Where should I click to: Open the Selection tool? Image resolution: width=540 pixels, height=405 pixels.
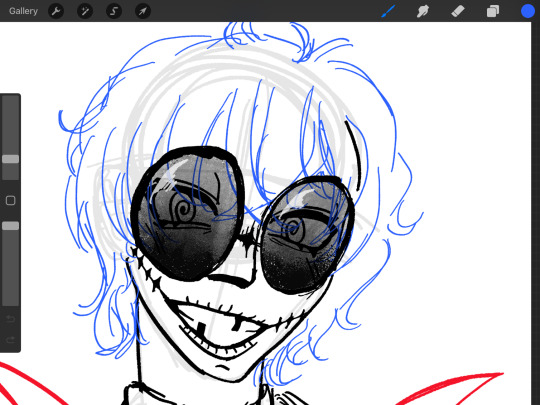[x=114, y=11]
